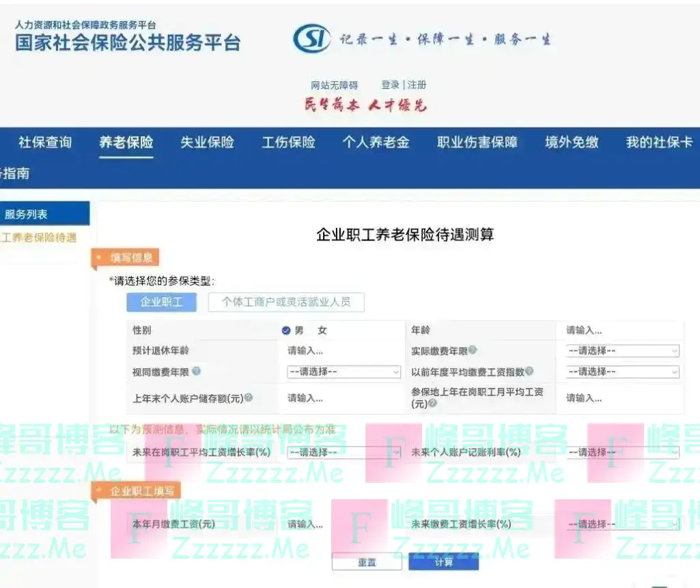Open the 个人养老金 nav menu
700x588 pixels.
[376, 143]
